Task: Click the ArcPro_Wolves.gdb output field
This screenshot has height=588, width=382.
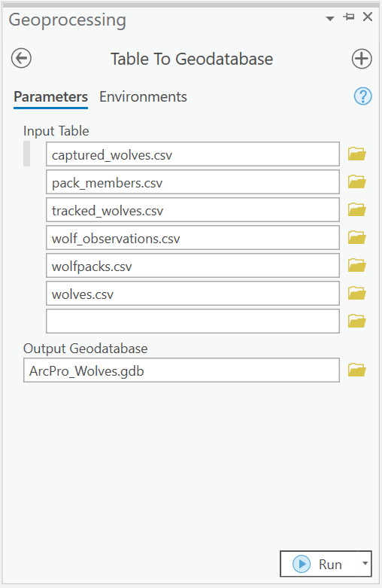Action: coord(182,370)
